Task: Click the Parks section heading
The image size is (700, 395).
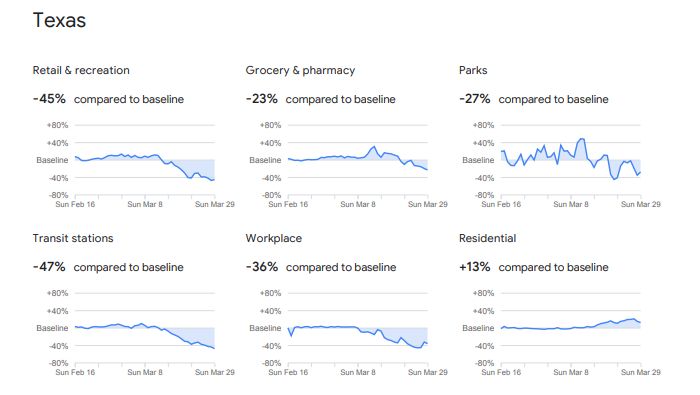Action: coord(473,70)
